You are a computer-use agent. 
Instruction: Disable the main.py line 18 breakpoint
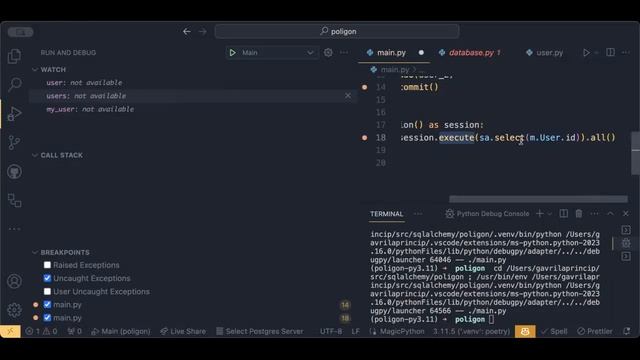pos(47,318)
